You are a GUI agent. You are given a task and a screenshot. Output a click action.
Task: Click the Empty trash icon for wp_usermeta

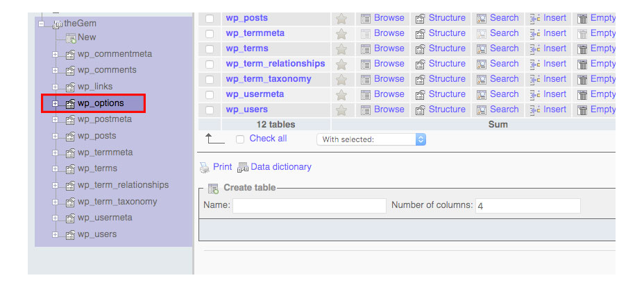click(583, 95)
